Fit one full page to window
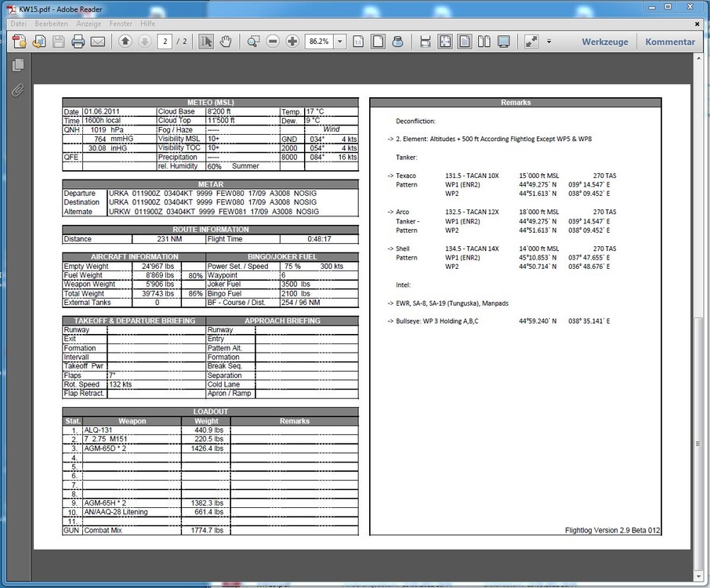This screenshot has width=710, height=588. pos(378,42)
